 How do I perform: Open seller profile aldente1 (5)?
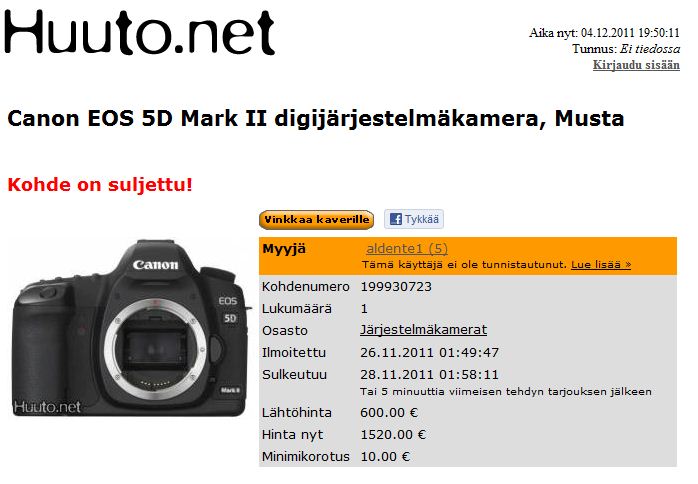[407, 248]
